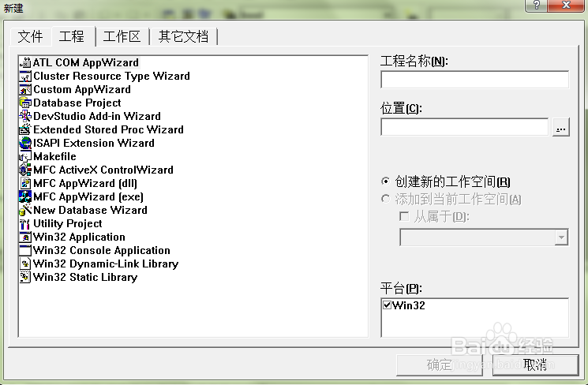Click the MFC AppWizard (exe) text
The height and width of the screenshot is (385, 588).
click(88, 196)
